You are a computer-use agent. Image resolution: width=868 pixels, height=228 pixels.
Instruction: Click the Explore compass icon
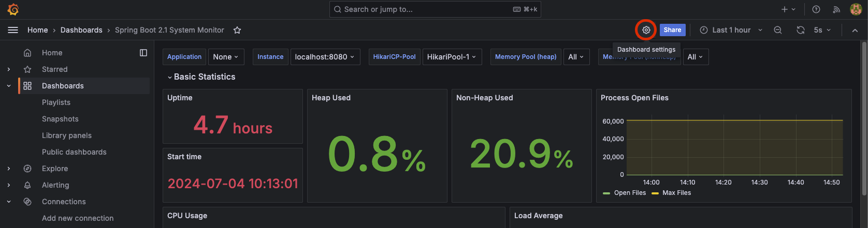[x=27, y=169]
